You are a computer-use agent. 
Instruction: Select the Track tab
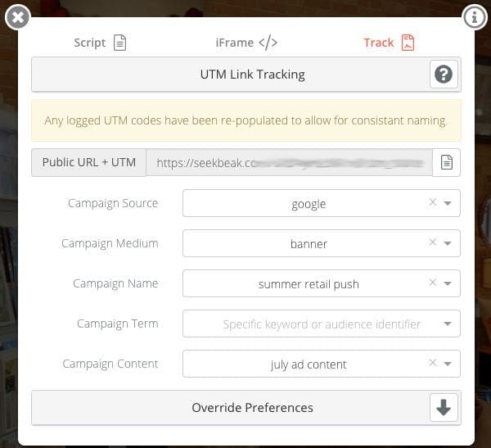pos(389,43)
